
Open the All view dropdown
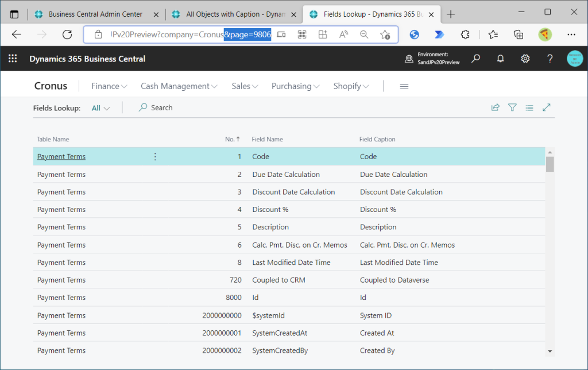tap(100, 108)
